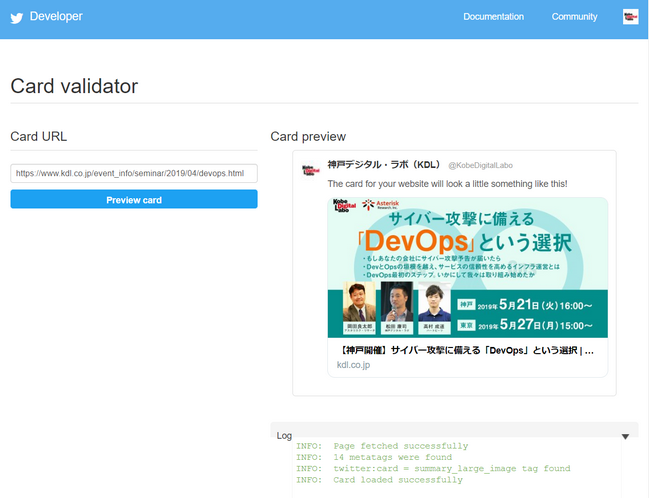Viewport: 649px width, 498px height.
Task: Click the Twitter bird logo
Action: point(17,18)
